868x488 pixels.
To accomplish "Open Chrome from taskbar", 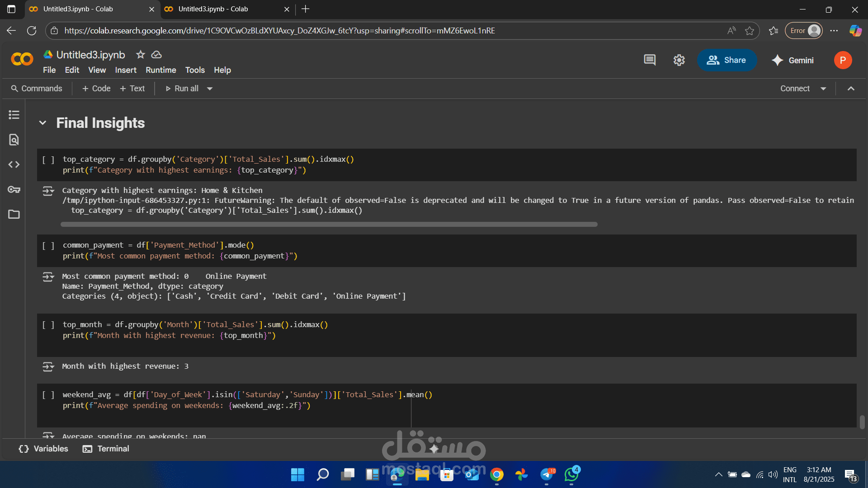I will point(497,474).
